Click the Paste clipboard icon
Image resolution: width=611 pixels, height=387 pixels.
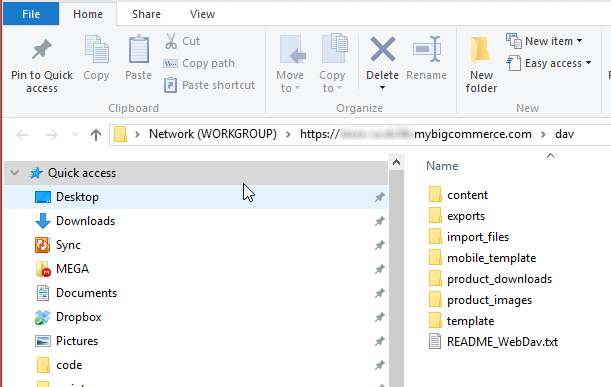139,49
